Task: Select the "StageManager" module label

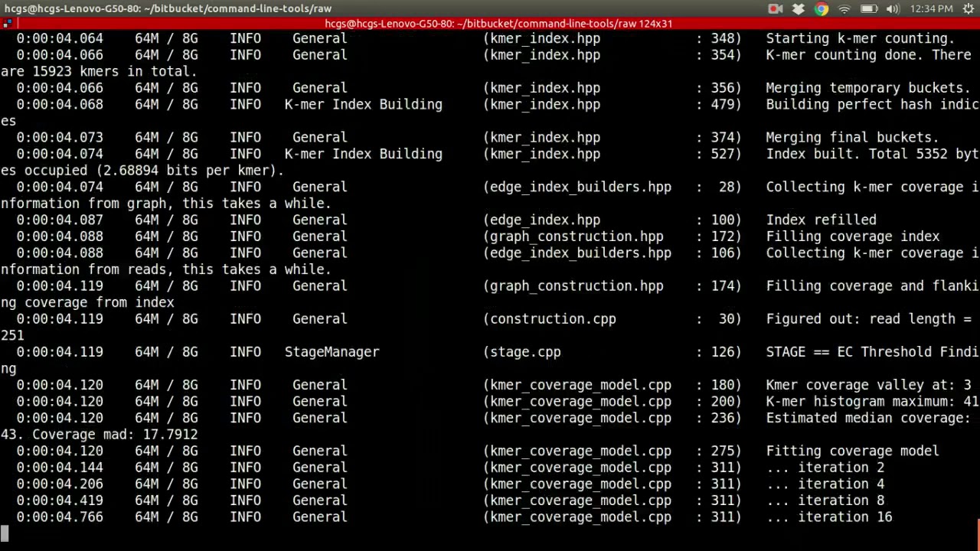Action: (x=332, y=352)
